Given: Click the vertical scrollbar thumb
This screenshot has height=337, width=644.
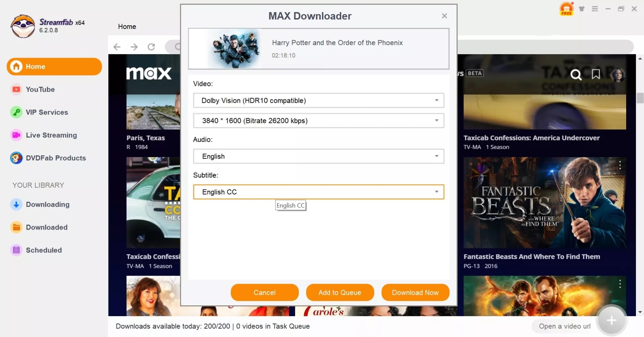Looking at the screenshot, I should click(640, 98).
